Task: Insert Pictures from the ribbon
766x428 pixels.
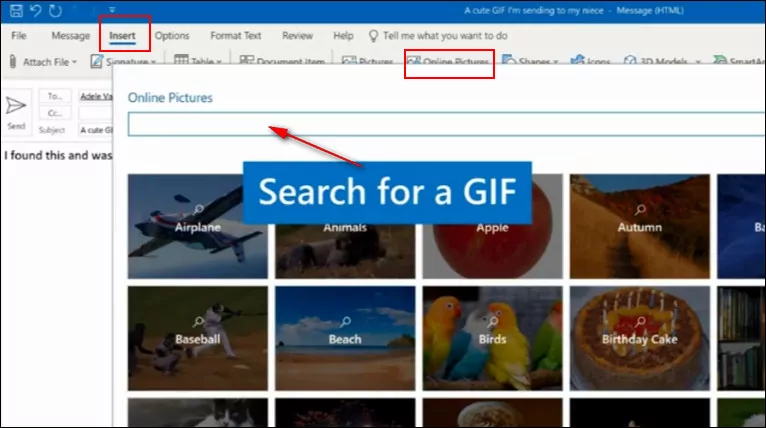Action: tap(367, 61)
